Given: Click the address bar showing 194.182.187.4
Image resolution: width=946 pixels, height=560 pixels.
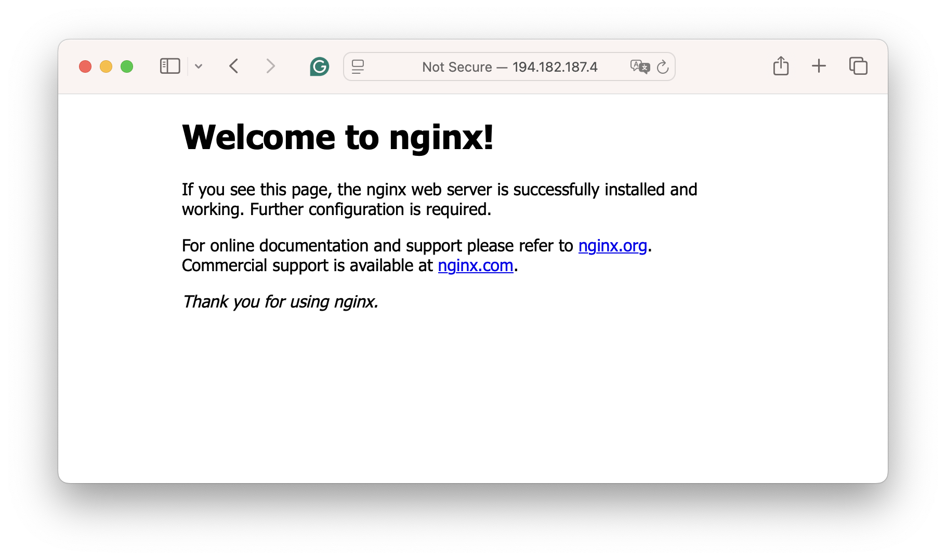Looking at the screenshot, I should pyautogui.click(x=509, y=67).
